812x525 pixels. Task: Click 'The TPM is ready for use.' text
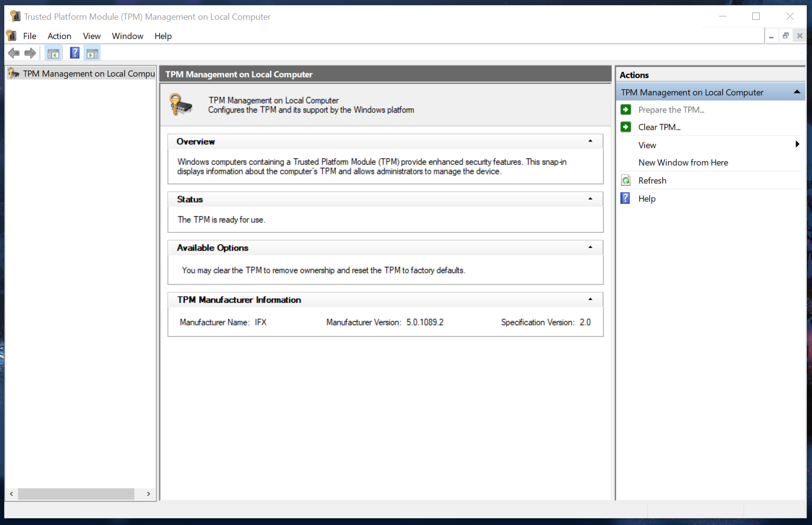coord(221,220)
